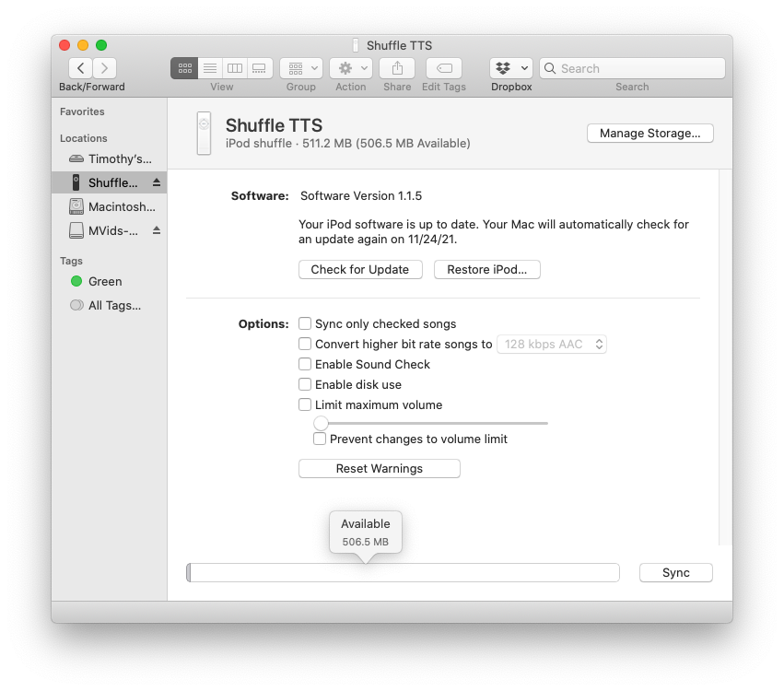Toggle Limit maximum volume checkbox

[305, 404]
